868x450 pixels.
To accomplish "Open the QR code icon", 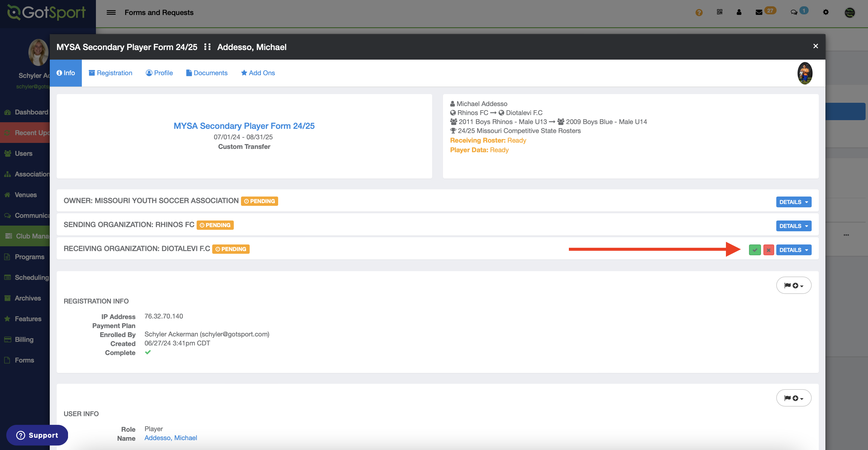I will [719, 12].
